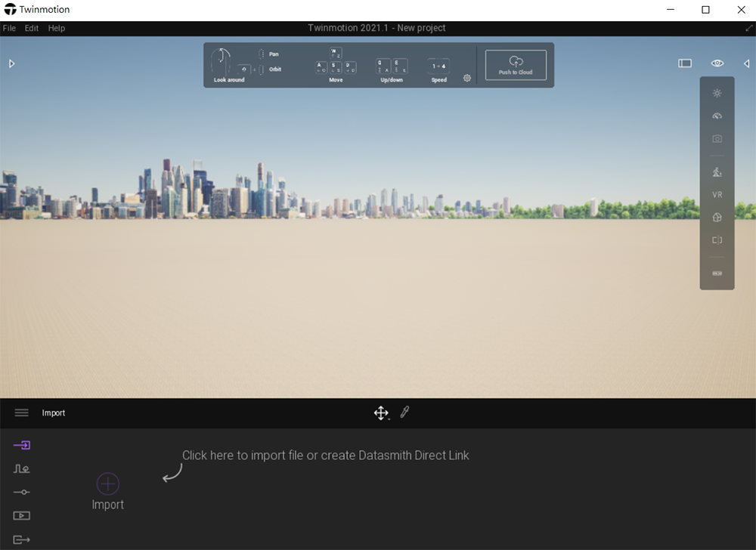Image resolution: width=756 pixels, height=550 pixels.
Task: Select the material eyedropper tool
Action: (x=404, y=412)
